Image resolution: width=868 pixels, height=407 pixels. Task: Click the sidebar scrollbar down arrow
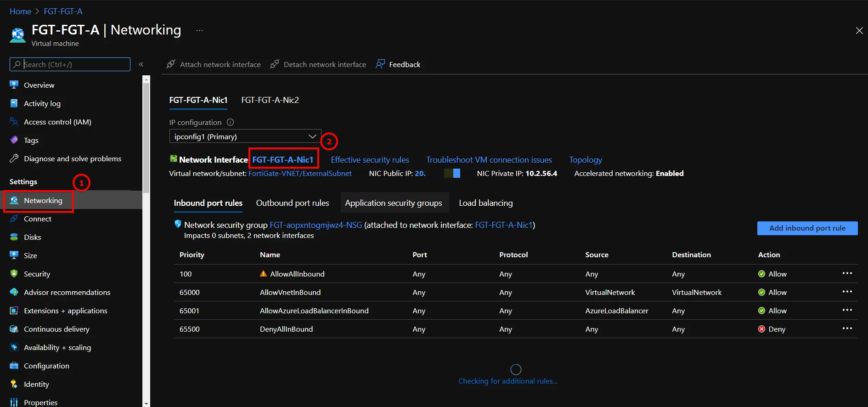coord(146,403)
